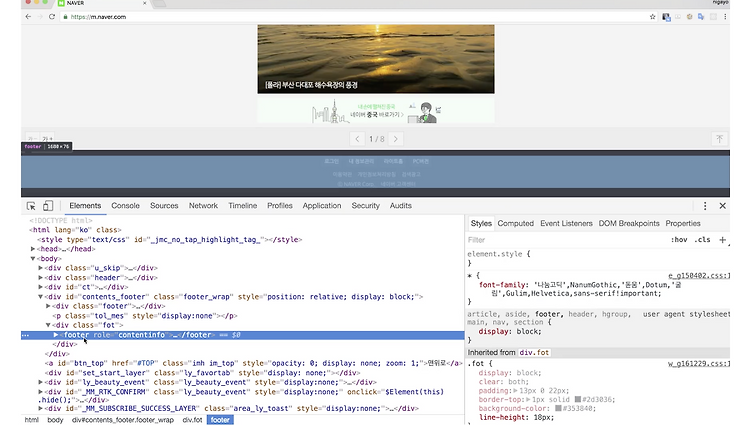The image size is (750, 425).
Task: Select body in the breadcrumb bar
Action: point(55,420)
